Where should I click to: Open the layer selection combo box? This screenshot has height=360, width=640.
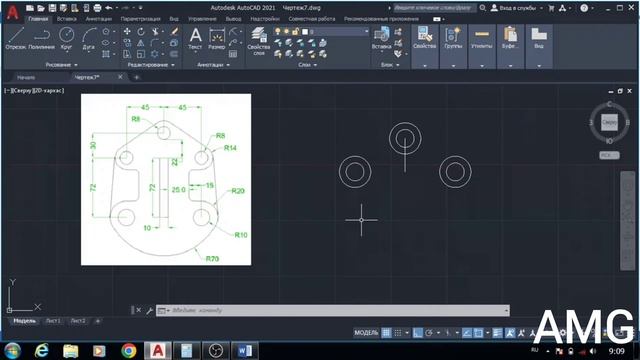pos(321,31)
